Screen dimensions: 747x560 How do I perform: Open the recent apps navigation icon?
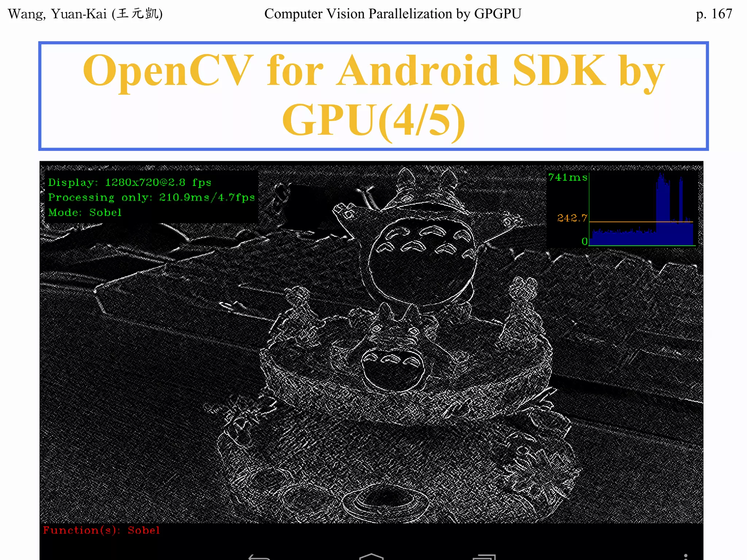[484, 557]
